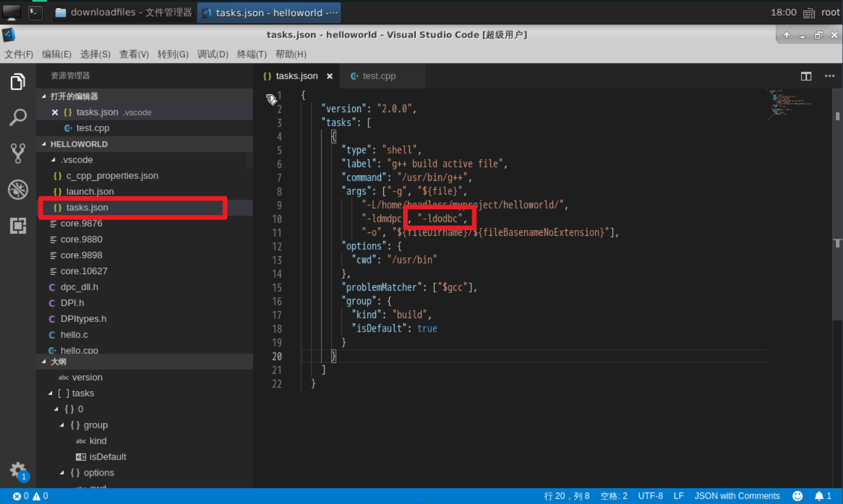Collapse the 0 object in outline
The height and width of the screenshot is (504, 843).
tap(56, 409)
